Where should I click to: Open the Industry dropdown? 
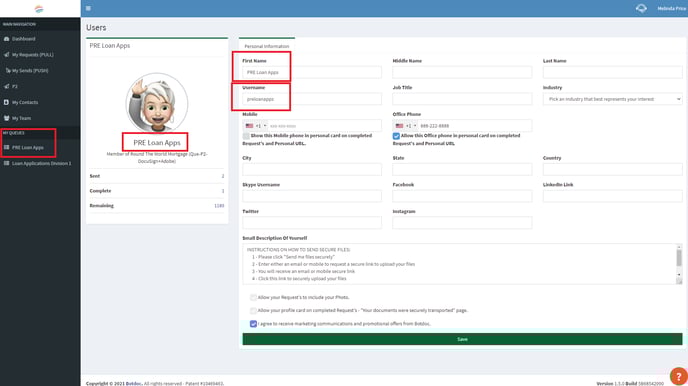click(613, 99)
